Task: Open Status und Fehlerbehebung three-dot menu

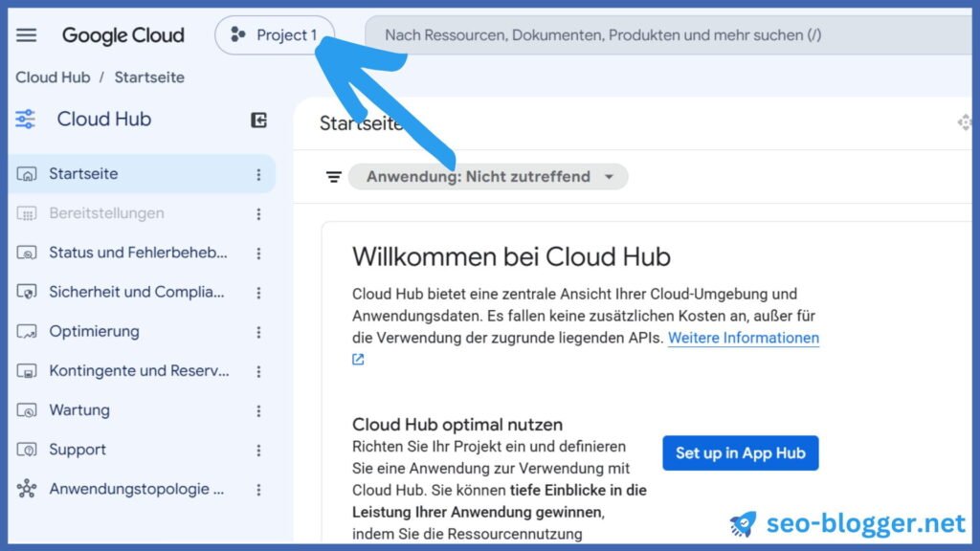Action: (258, 253)
